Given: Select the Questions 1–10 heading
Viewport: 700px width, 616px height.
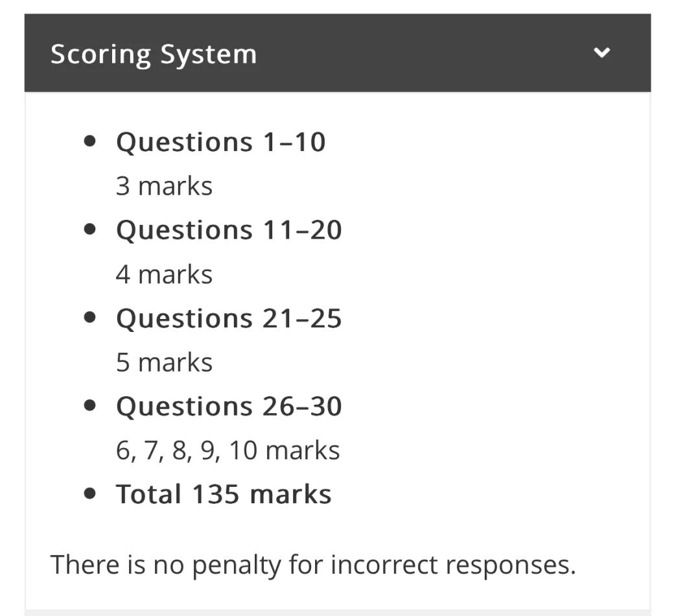Looking at the screenshot, I should pos(220,143).
